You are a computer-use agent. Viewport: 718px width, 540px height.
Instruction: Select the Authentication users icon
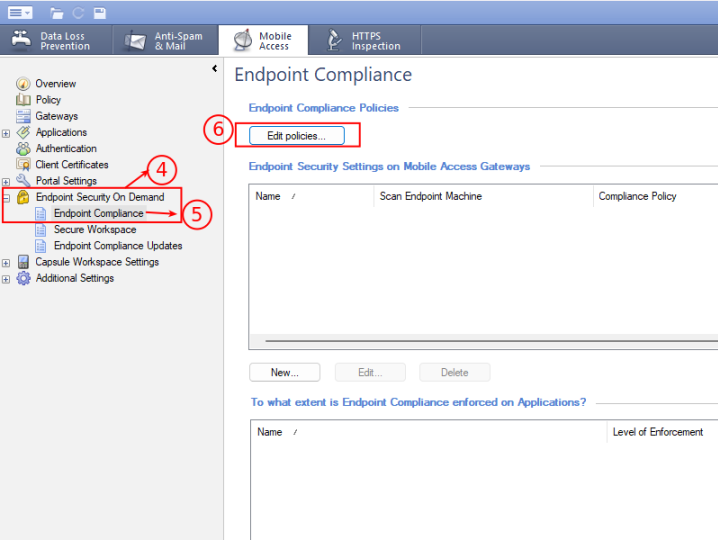pos(24,149)
